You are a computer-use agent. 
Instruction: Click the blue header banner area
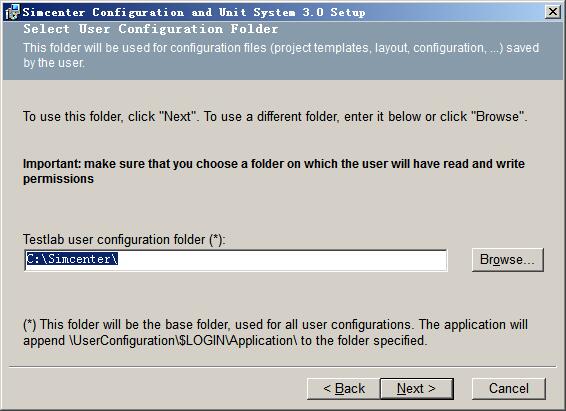pos(283,50)
